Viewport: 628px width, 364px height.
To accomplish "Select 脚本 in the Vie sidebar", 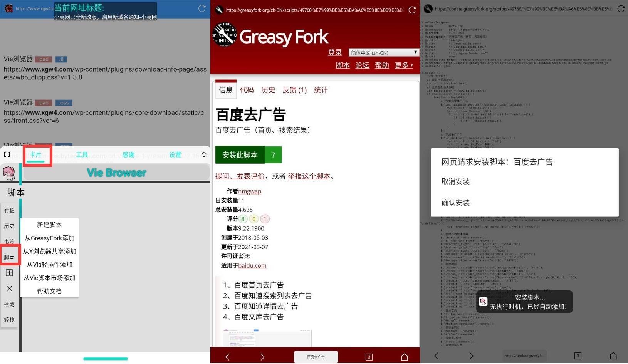I will [9, 257].
